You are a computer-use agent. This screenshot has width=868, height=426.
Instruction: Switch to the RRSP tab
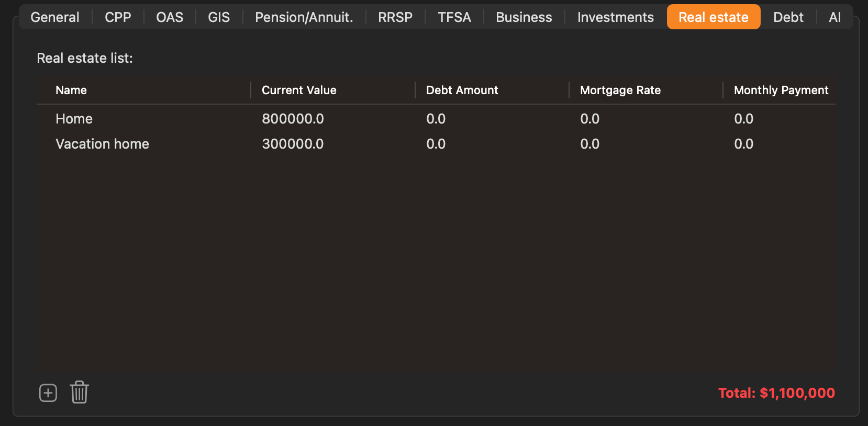coord(395,17)
